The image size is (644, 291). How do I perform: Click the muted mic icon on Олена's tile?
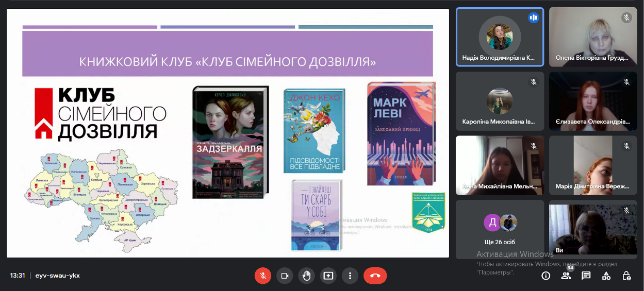pyautogui.click(x=626, y=18)
